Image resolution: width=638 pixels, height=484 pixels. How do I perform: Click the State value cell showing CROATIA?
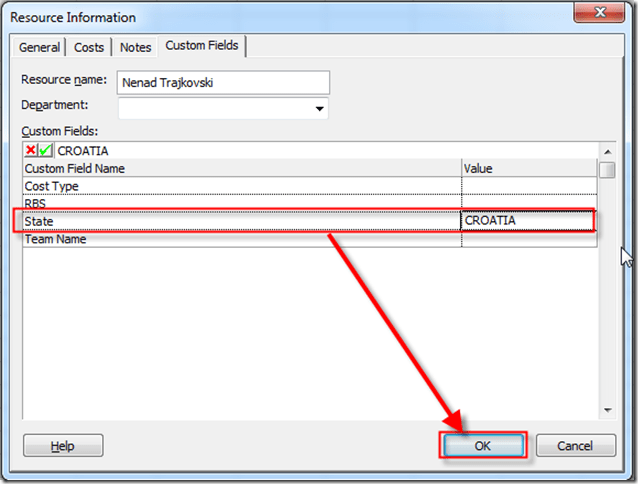(526, 221)
